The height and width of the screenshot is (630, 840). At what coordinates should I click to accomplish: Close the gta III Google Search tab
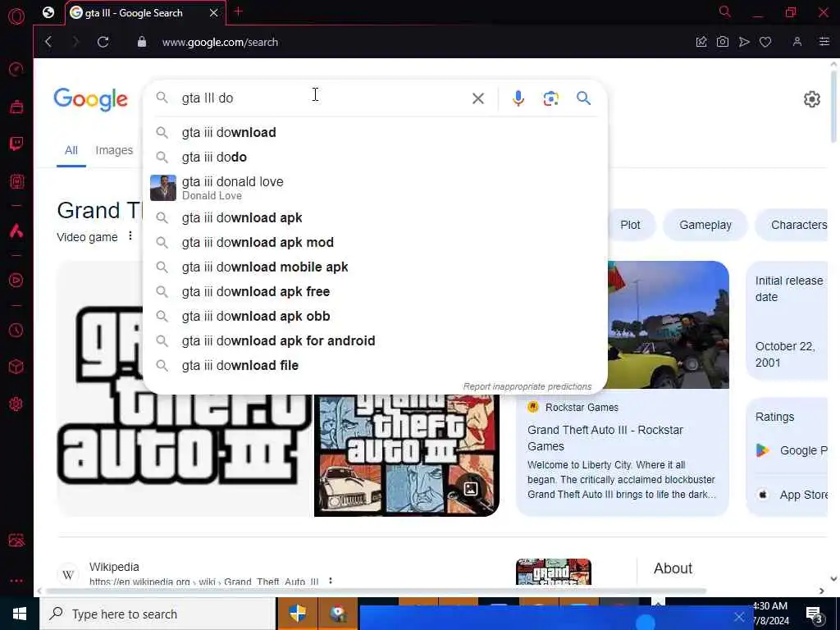click(x=214, y=13)
